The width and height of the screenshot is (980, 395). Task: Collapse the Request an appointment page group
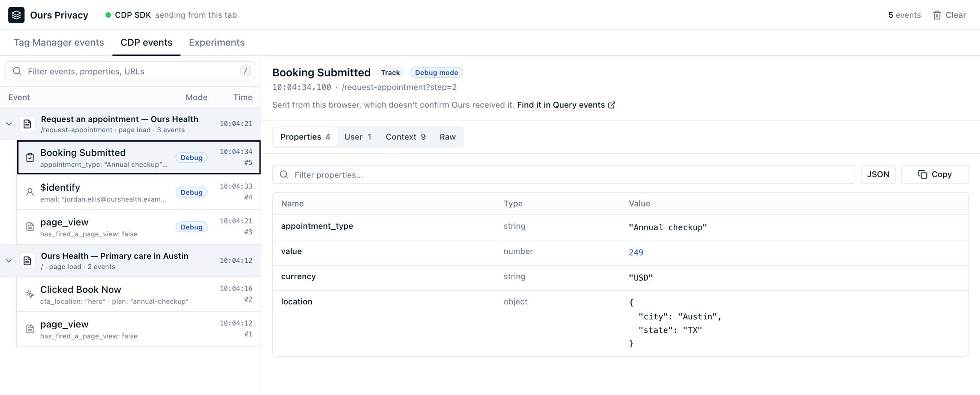coord(9,124)
